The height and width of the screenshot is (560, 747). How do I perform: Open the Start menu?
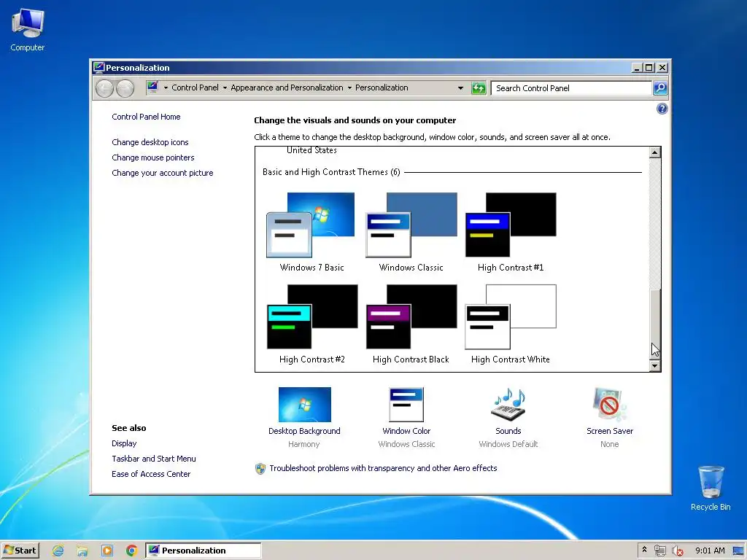[20, 551]
